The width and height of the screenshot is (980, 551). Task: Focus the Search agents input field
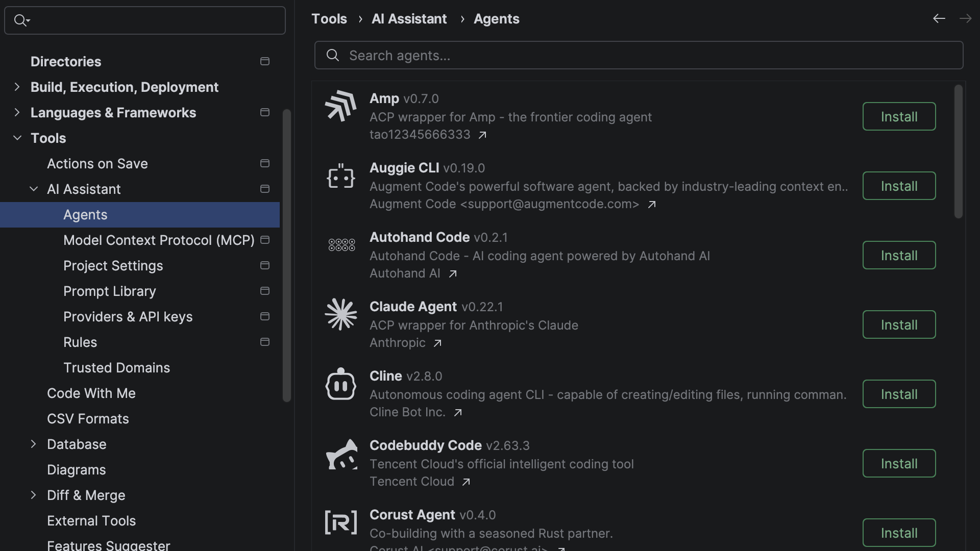(x=638, y=56)
